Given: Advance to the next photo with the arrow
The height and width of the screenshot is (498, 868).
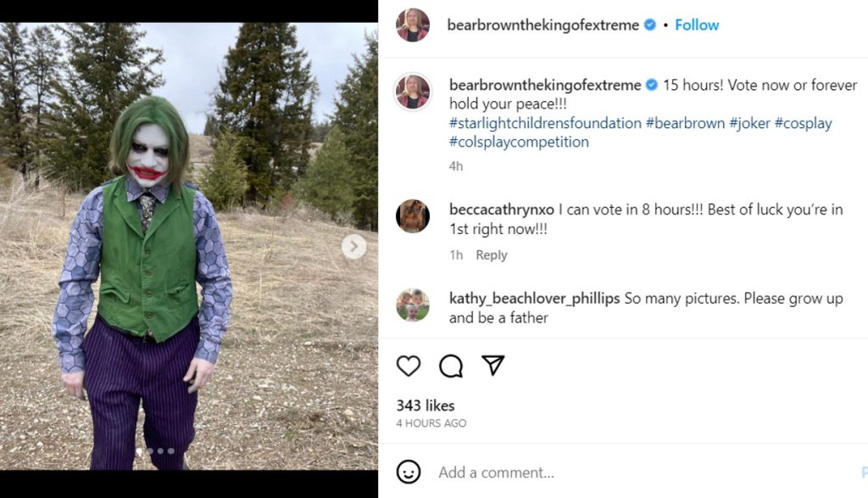Looking at the screenshot, I should point(354,245).
